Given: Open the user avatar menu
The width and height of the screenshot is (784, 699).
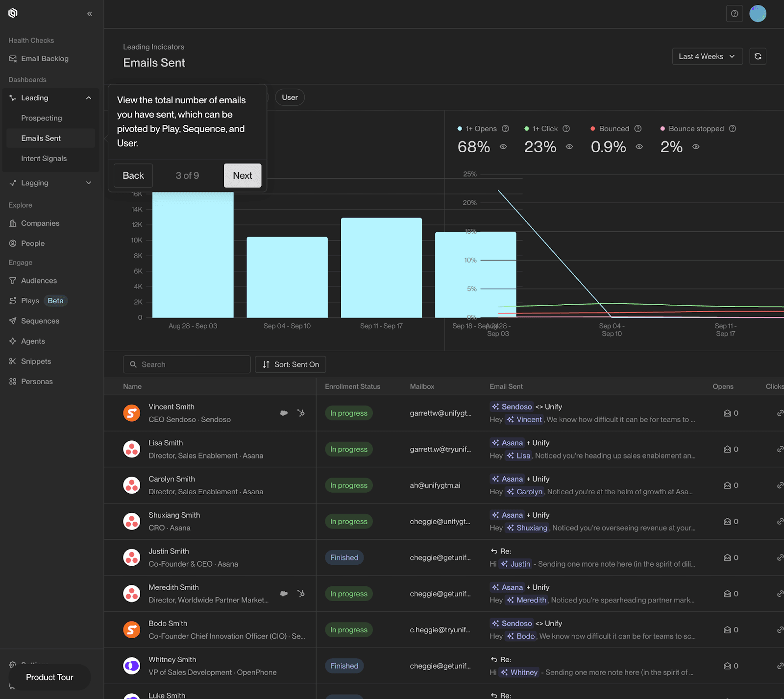Looking at the screenshot, I should (758, 14).
